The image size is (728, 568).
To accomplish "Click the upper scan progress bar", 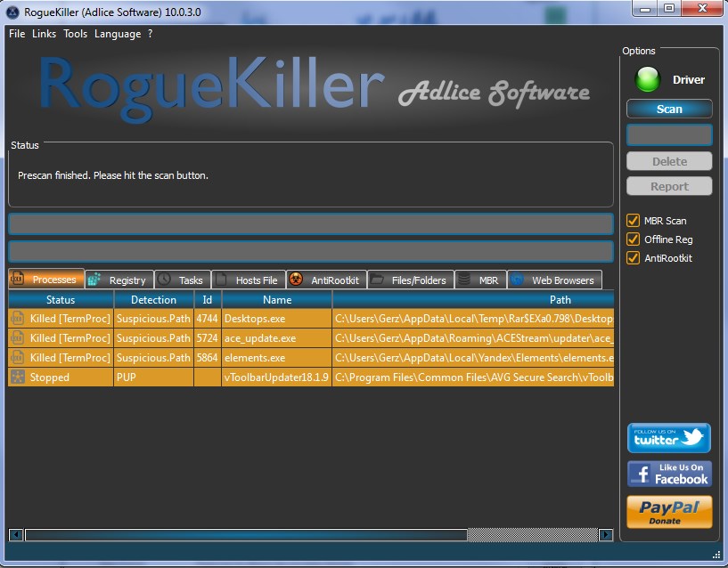I will 311,224.
